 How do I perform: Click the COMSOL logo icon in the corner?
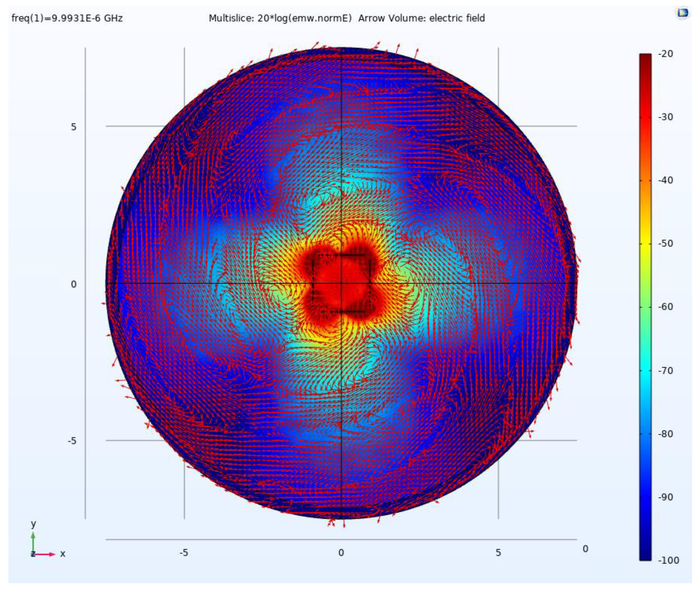point(682,13)
